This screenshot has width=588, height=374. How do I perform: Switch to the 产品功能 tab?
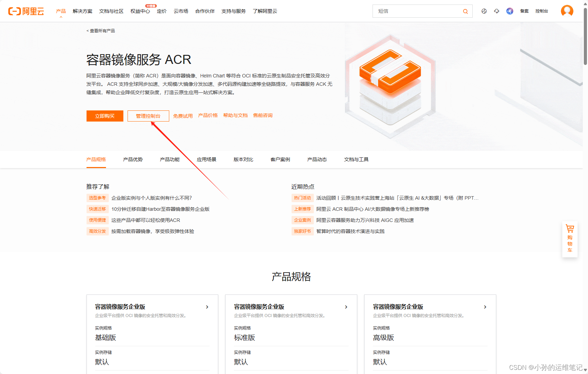[x=170, y=159]
